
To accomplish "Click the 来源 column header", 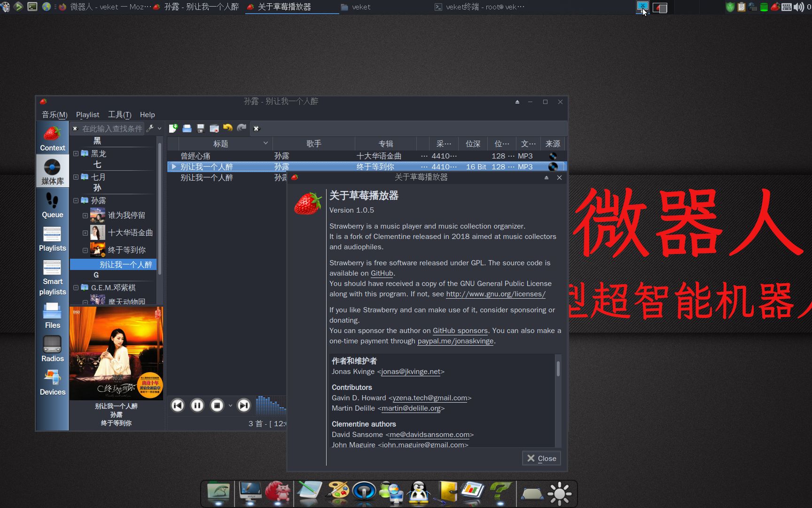I will (553, 143).
